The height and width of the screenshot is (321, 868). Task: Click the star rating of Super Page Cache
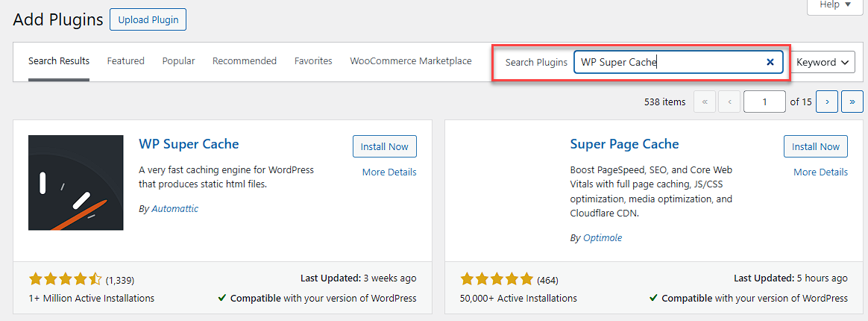(x=497, y=280)
